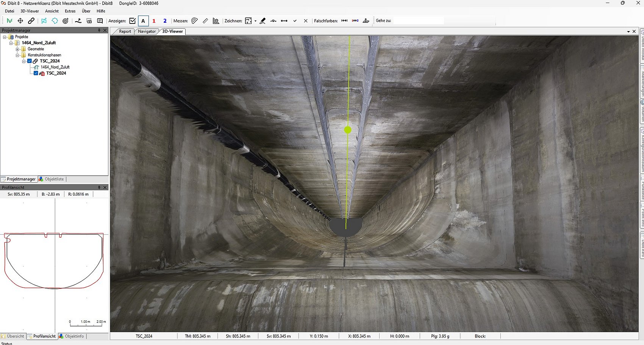644x345 pixels.
Task: Expand the Geometrie folder
Action: (17, 49)
